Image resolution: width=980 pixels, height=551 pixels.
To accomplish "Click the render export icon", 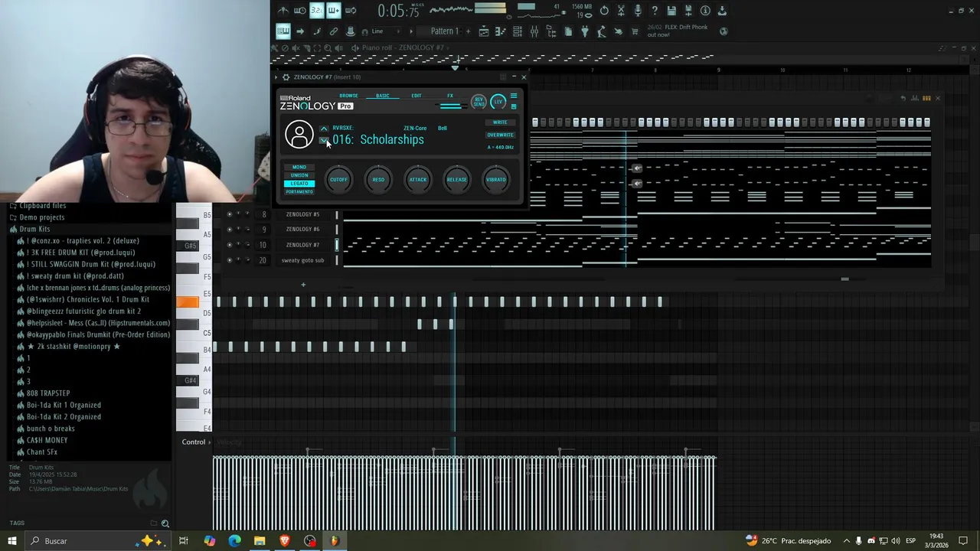I will coord(688,11).
